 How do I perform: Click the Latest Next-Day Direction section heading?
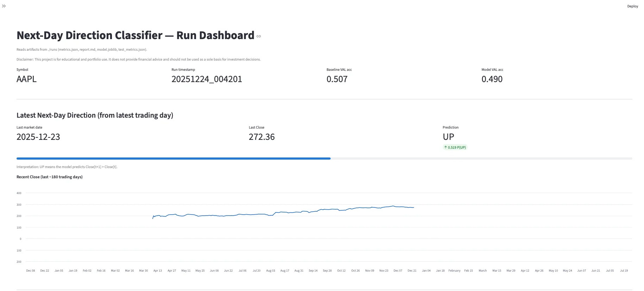[x=95, y=116]
